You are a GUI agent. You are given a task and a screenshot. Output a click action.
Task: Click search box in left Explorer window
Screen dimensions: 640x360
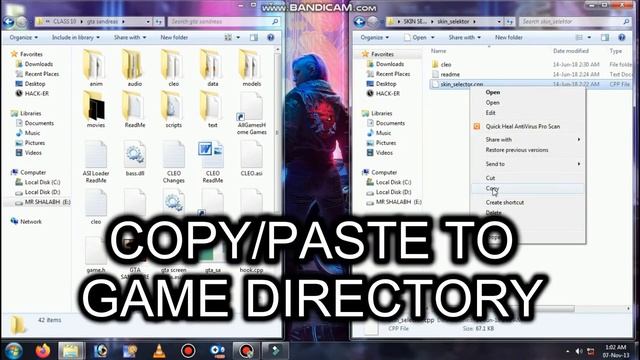coord(224,22)
